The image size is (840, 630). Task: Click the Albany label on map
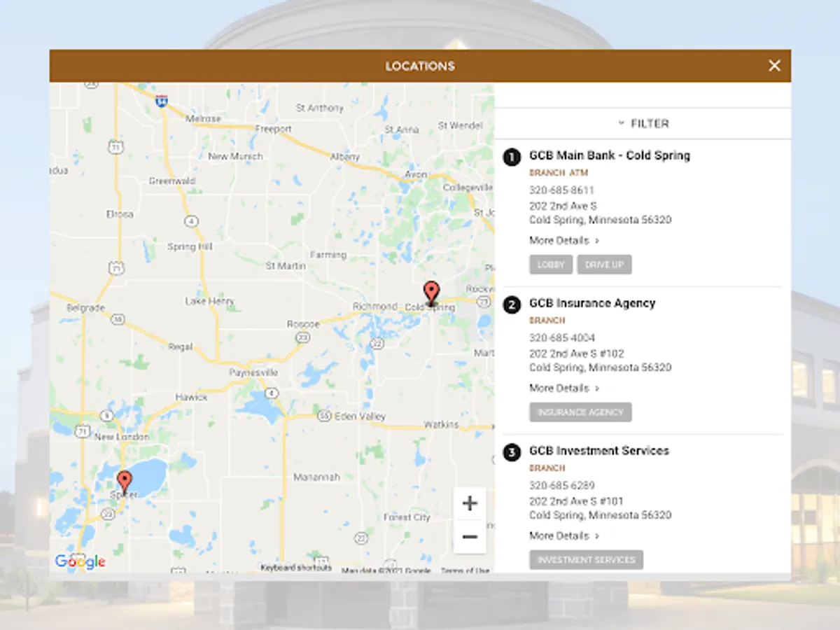[344, 157]
